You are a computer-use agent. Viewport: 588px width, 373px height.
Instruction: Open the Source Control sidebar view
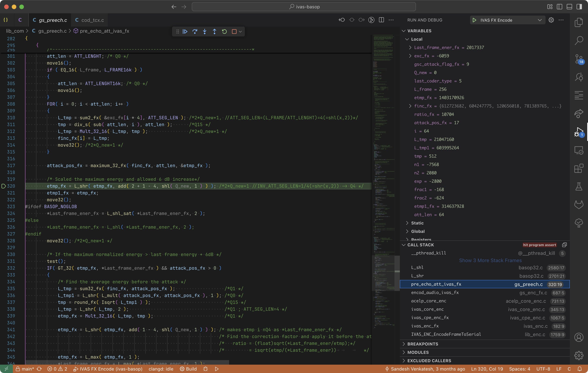pyautogui.click(x=579, y=59)
